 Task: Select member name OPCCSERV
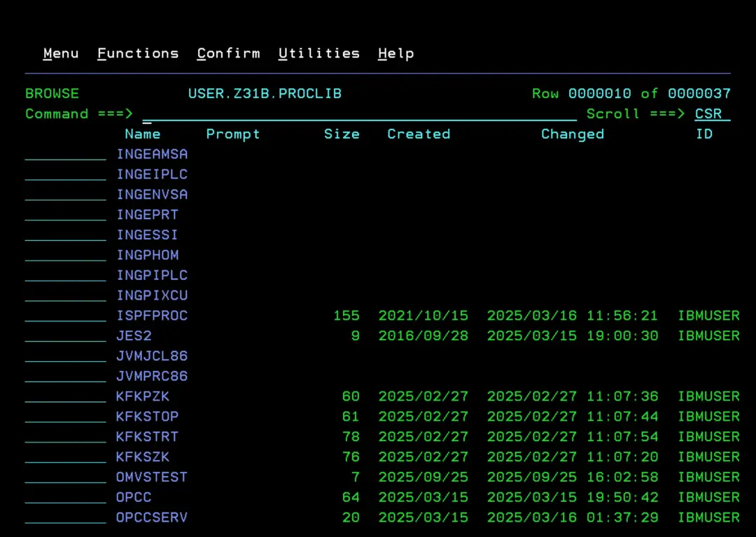pos(152,517)
